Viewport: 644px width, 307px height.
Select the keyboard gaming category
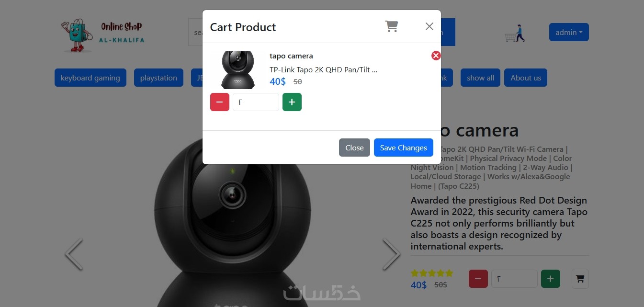coord(90,78)
